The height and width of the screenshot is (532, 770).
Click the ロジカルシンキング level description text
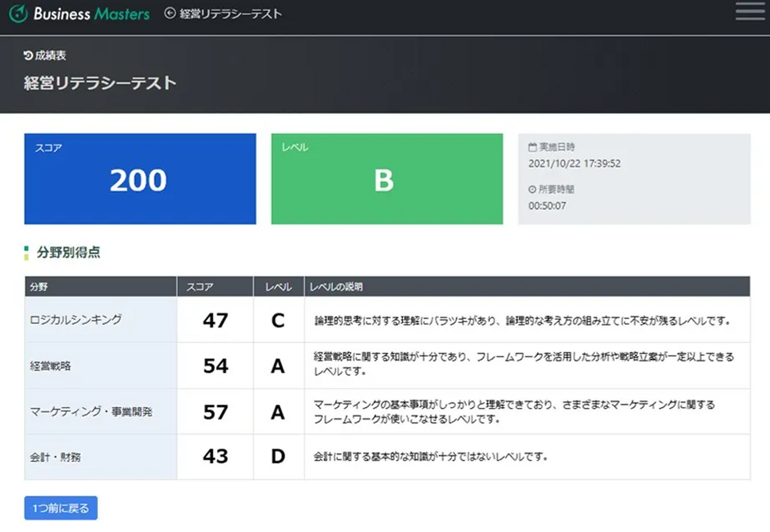coord(523,320)
